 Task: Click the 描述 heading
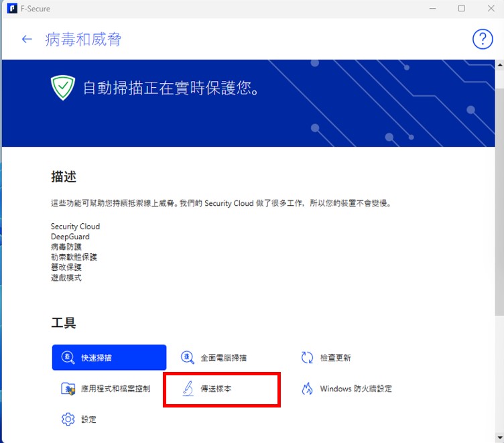(x=64, y=177)
